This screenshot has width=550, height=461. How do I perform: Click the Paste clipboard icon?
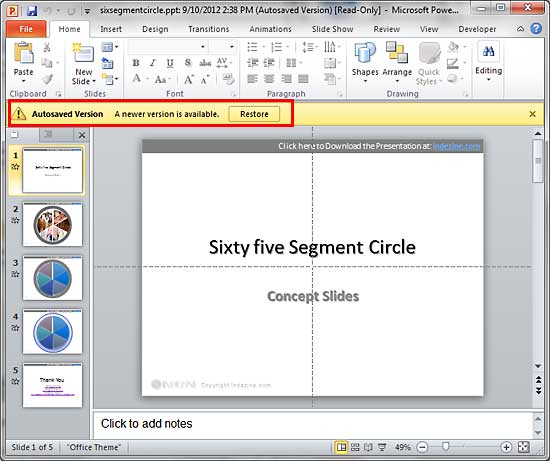tap(24, 53)
